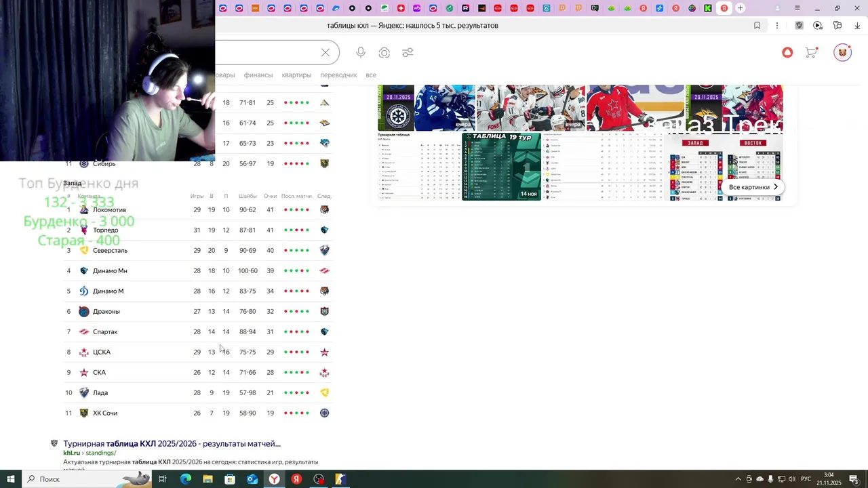Open the Все картинки button

(753, 187)
